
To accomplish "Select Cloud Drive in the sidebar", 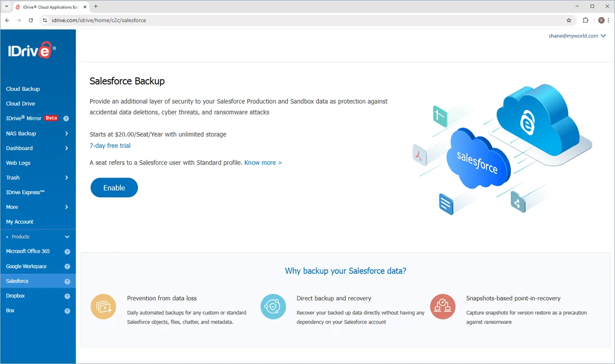I will 20,103.
